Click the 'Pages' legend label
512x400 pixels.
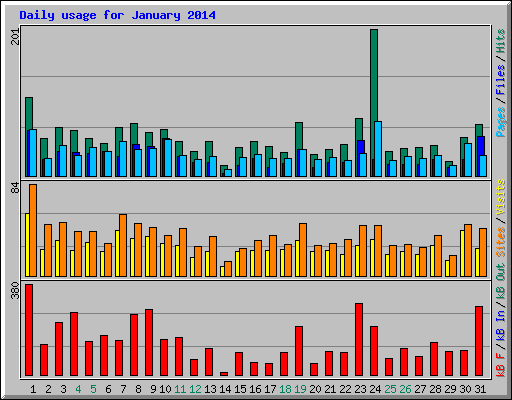click(501, 122)
